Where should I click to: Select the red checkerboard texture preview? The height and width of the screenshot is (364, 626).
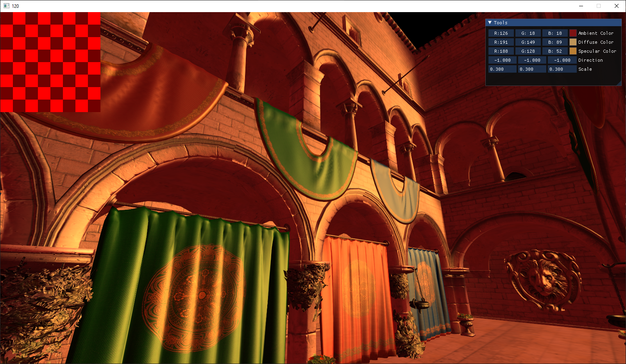click(51, 62)
